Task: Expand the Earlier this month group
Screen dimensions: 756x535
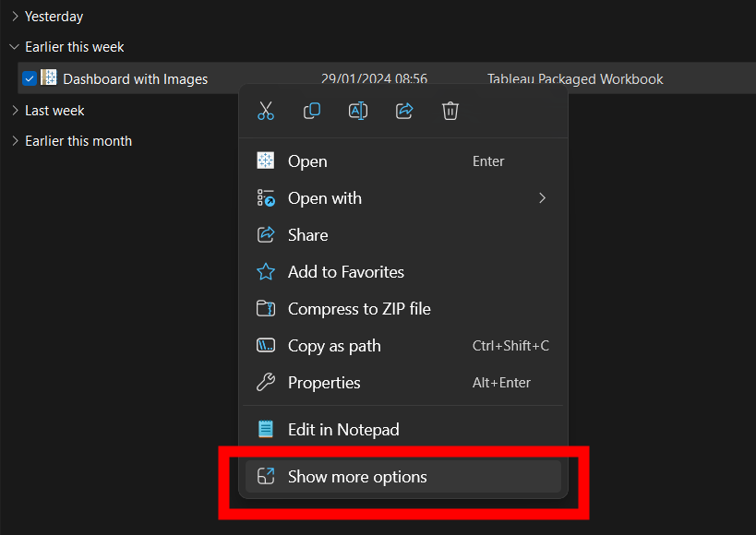Action: (x=15, y=141)
